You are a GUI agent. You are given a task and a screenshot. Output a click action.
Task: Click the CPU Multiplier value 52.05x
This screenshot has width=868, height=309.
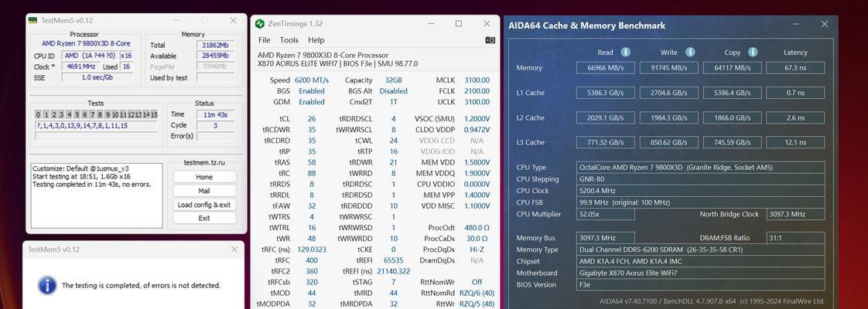point(606,215)
